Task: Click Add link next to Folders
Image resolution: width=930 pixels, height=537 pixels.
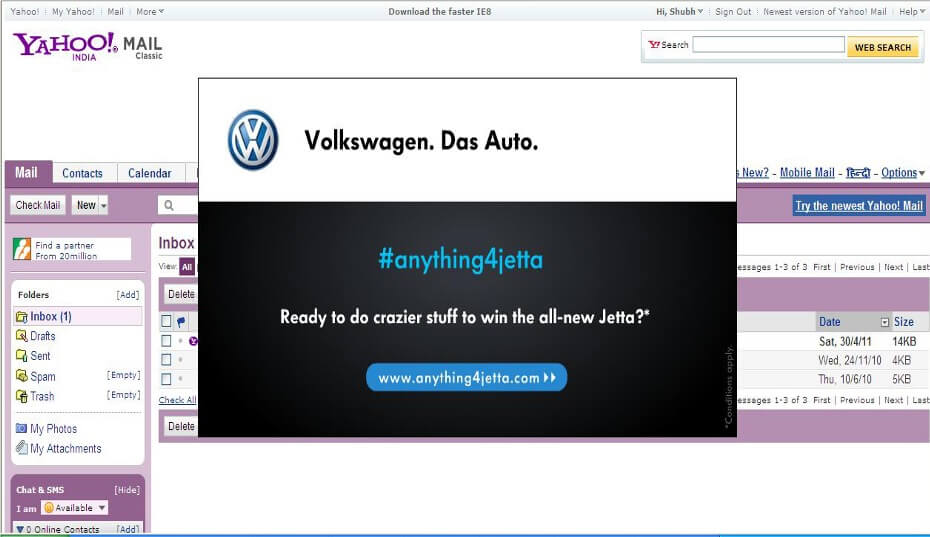Action: coord(128,295)
